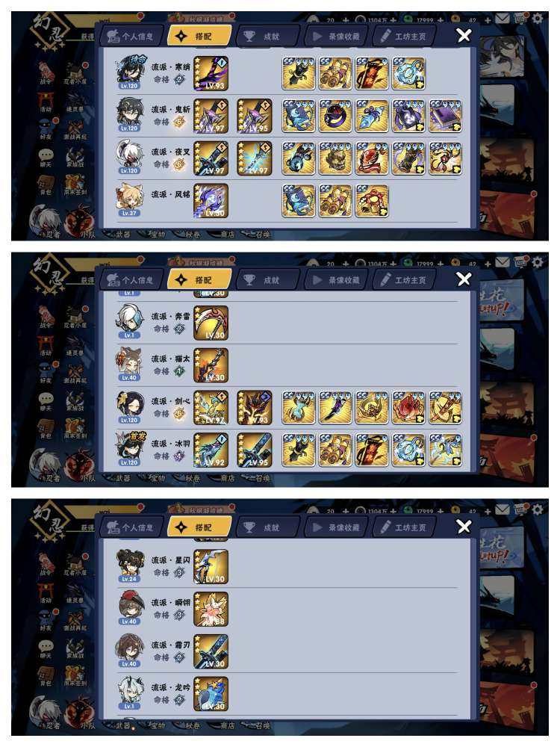Select the 霜刃 dark blade weapon LV.30
The height and width of the screenshot is (747, 560).
click(211, 651)
